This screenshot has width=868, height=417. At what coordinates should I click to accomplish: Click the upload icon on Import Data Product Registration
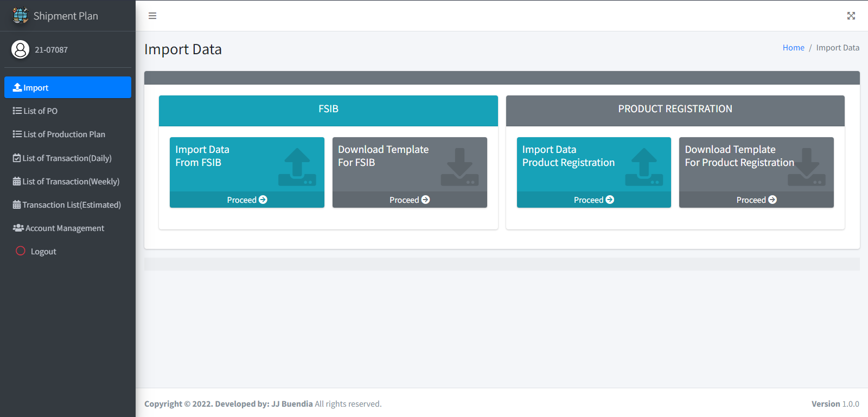644,167
